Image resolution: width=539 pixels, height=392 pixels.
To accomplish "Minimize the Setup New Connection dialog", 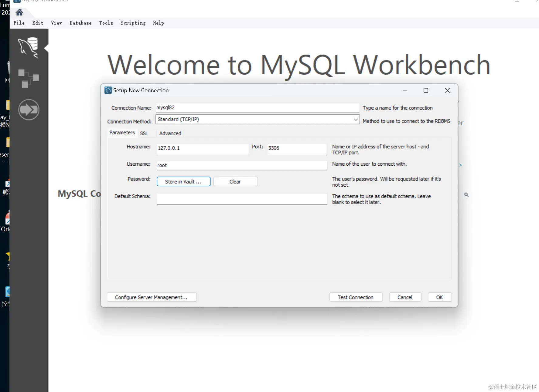I will 405,90.
